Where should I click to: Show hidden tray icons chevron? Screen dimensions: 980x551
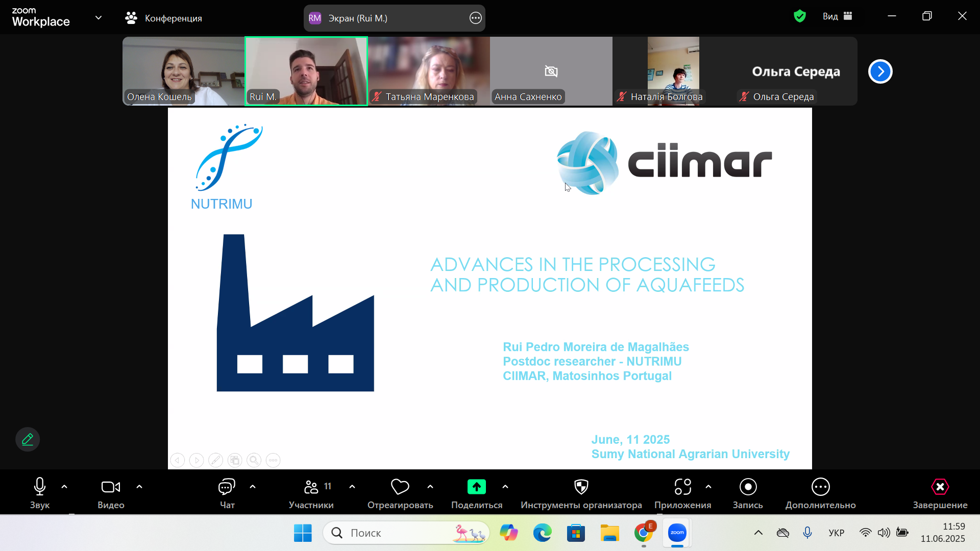point(758,533)
